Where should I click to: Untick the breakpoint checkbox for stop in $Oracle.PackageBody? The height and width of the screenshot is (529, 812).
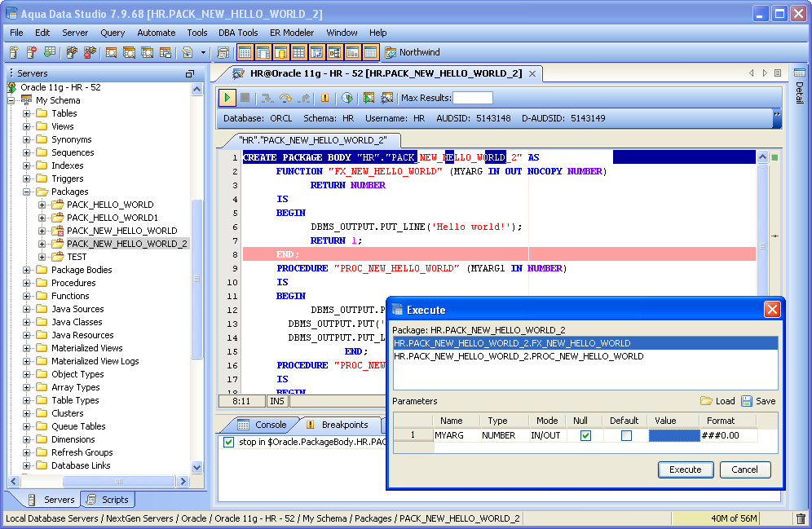pyautogui.click(x=228, y=442)
